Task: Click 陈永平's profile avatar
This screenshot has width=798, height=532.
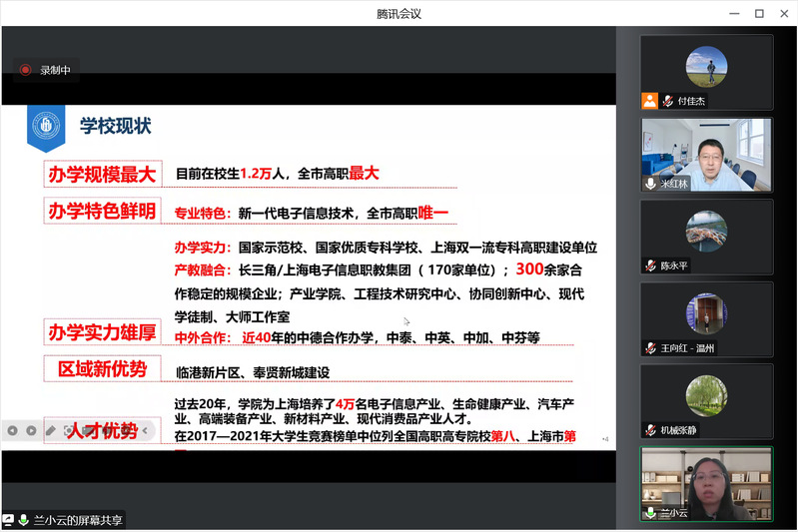Action: click(706, 232)
